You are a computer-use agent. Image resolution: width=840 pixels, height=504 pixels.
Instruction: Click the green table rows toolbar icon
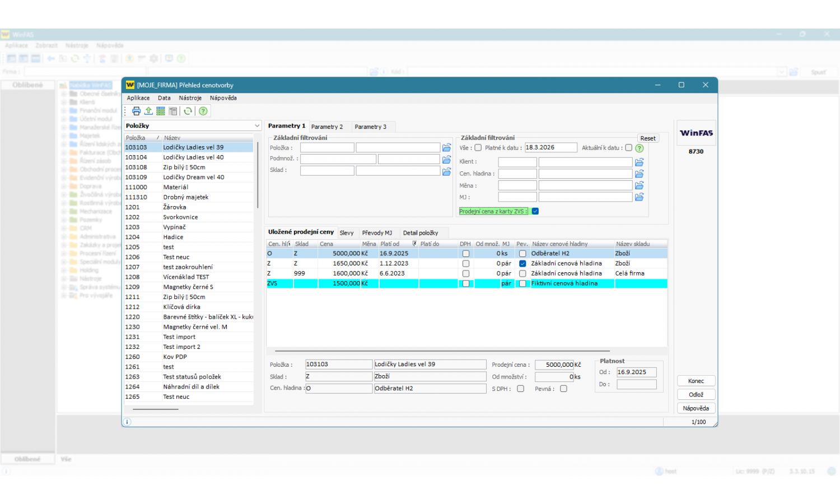pos(161,111)
